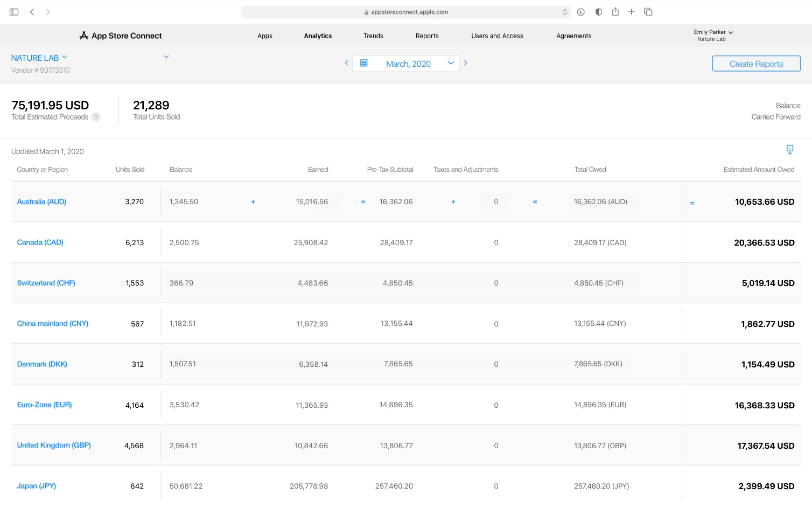Image resolution: width=812 pixels, height=508 pixels.
Task: Toggle the browser sidebar icon
Action: tap(13, 11)
